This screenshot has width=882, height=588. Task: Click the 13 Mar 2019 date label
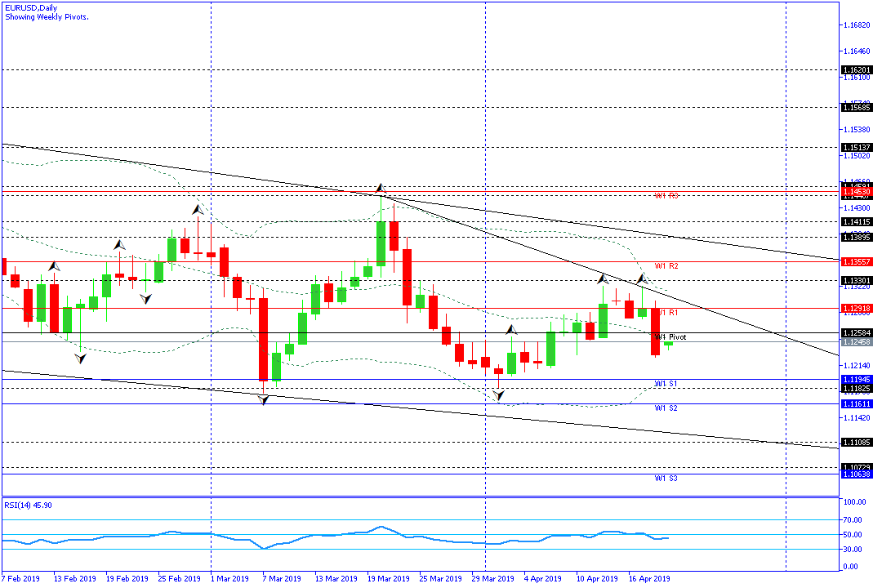336,578
